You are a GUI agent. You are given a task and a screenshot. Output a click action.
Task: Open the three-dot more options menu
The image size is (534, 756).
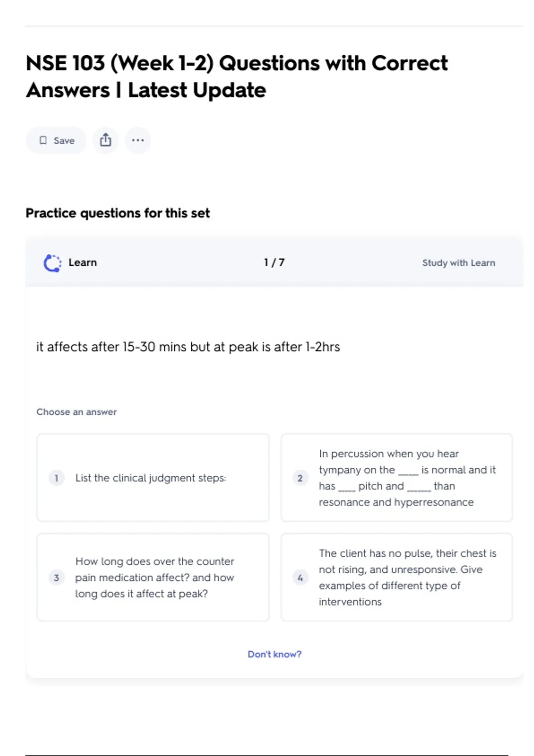coord(138,141)
